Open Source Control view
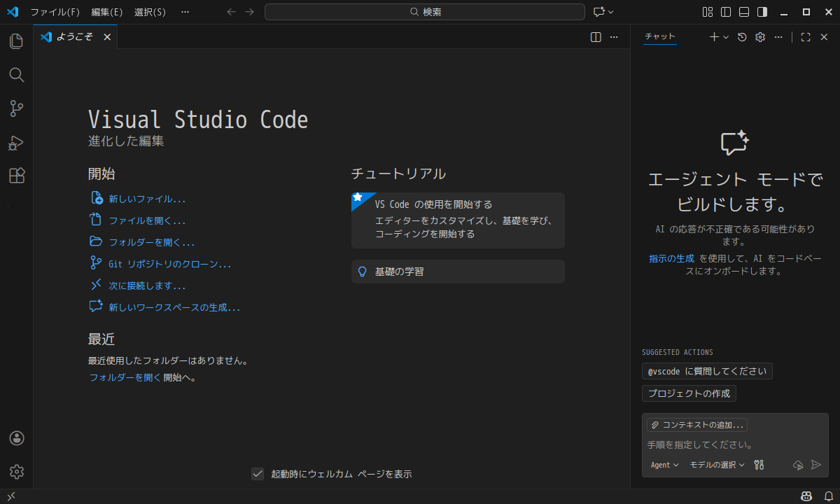840x504 pixels. point(16,108)
